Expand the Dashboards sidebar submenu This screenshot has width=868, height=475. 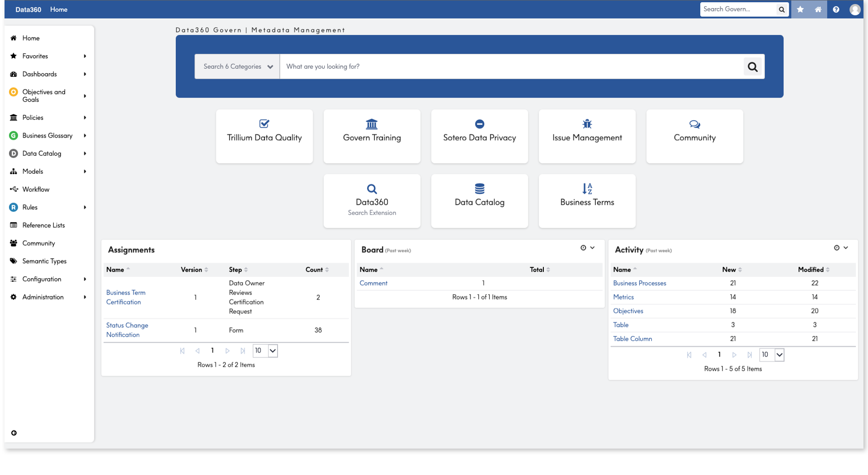[85, 74]
